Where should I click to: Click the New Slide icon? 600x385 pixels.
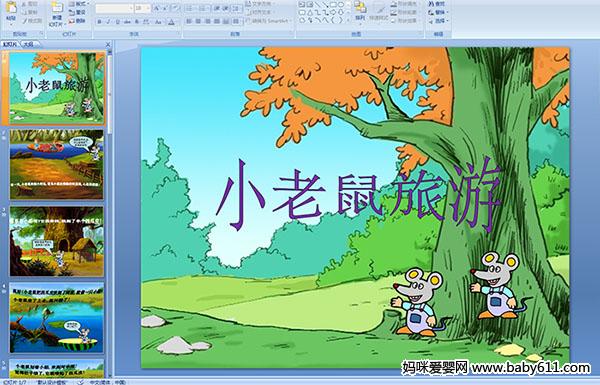tap(57, 14)
